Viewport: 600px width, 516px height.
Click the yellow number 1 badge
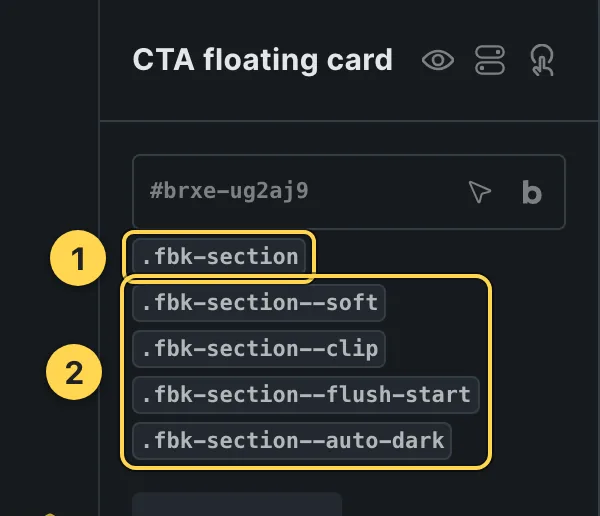(x=78, y=258)
